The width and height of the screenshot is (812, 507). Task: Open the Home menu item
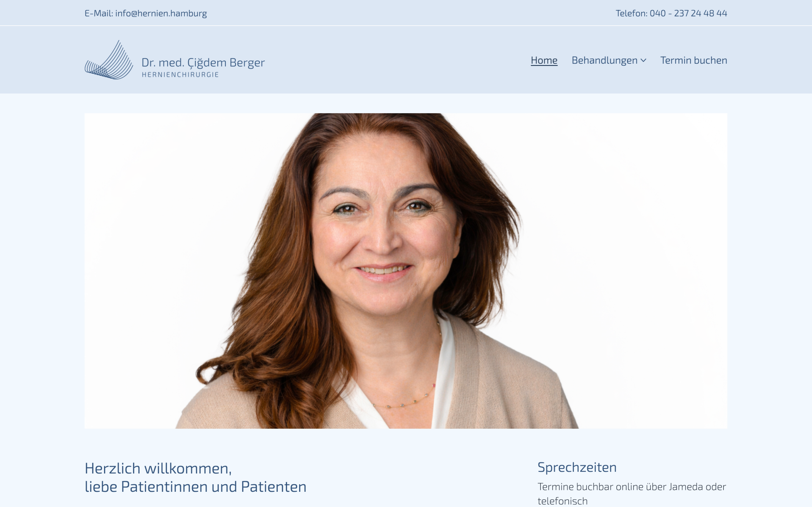pos(544,60)
